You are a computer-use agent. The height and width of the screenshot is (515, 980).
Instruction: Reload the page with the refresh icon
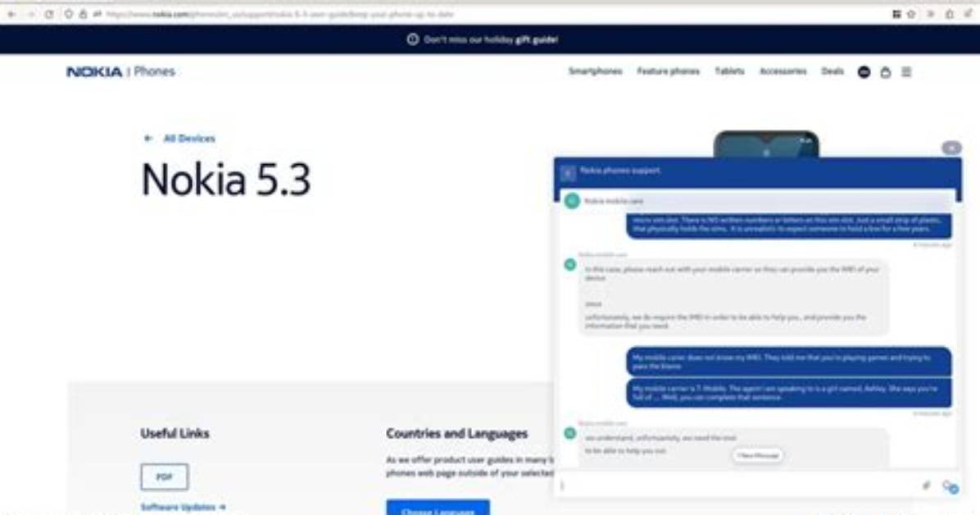48,14
